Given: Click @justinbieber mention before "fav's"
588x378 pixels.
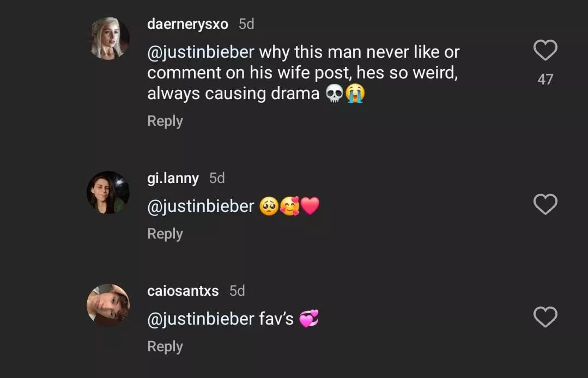Looking at the screenshot, I should (x=201, y=319).
